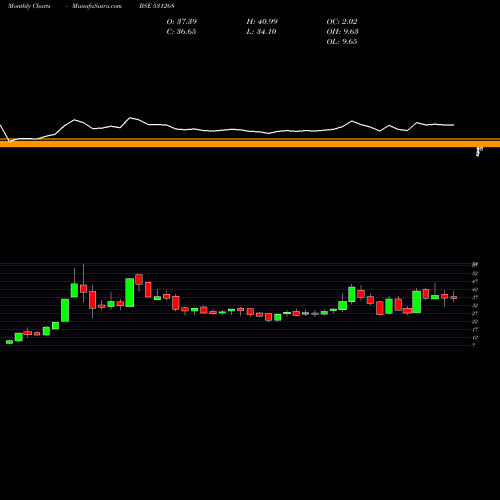This screenshot has width=500, height=500.
Task: Click the low value L: 34.10
Action: point(261,31)
